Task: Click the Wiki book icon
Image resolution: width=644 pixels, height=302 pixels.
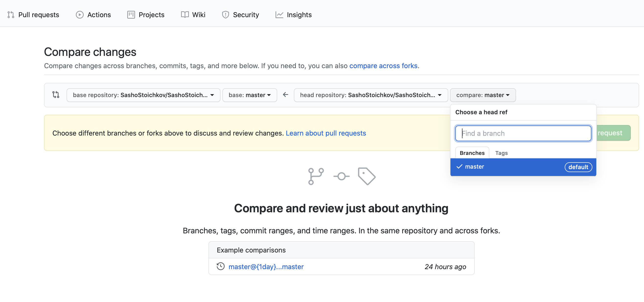Action: tap(185, 15)
